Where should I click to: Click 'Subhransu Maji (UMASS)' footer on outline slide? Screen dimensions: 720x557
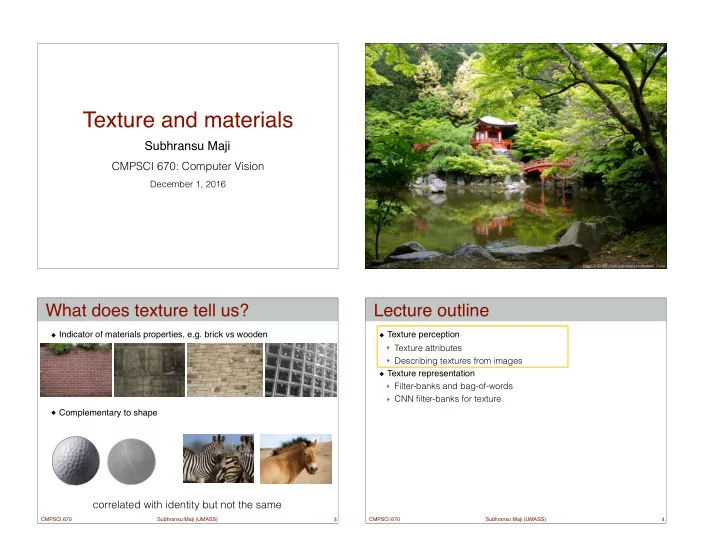[516, 519]
